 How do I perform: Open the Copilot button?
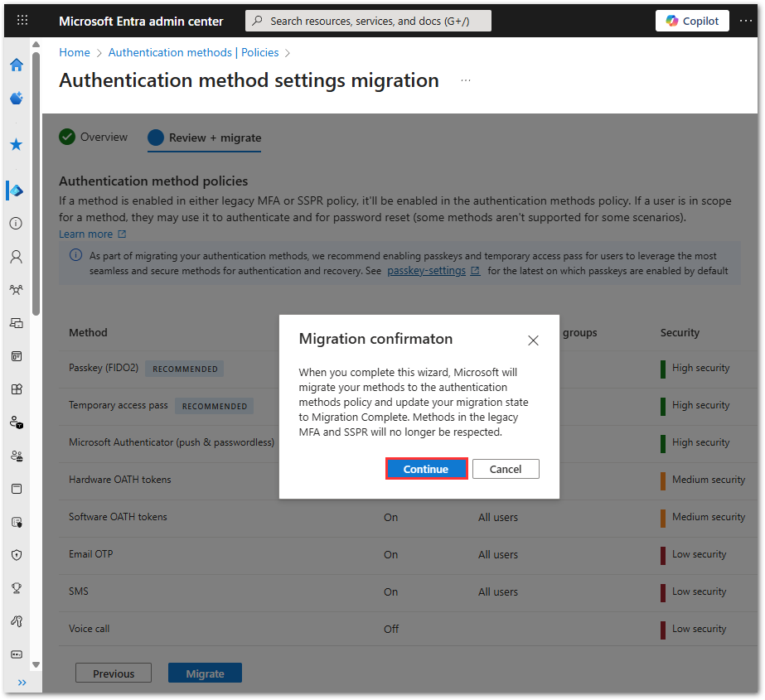click(x=692, y=21)
